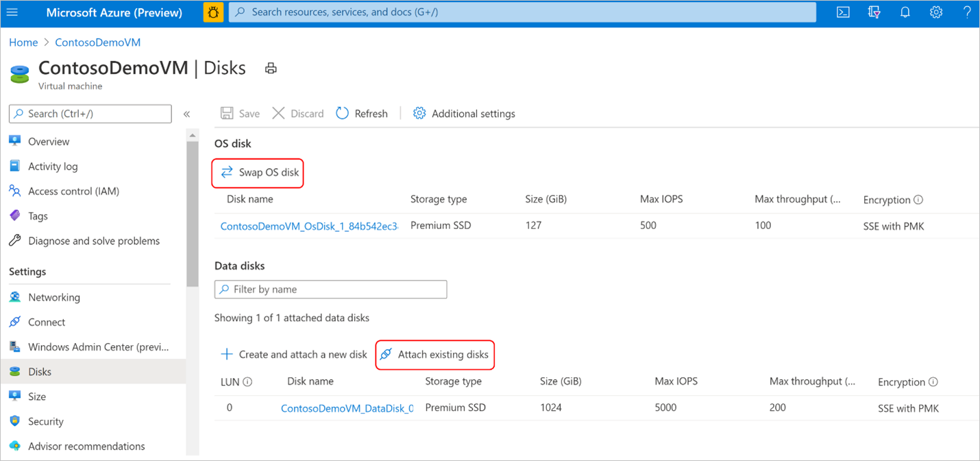Click ContosoDemoVM breadcrumb link
The image size is (980, 461).
point(97,43)
